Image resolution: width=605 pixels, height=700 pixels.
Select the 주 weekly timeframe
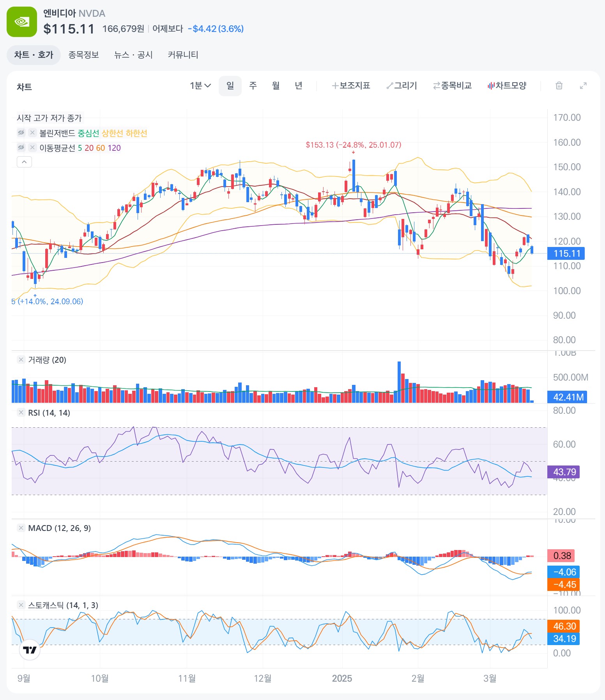(x=253, y=86)
